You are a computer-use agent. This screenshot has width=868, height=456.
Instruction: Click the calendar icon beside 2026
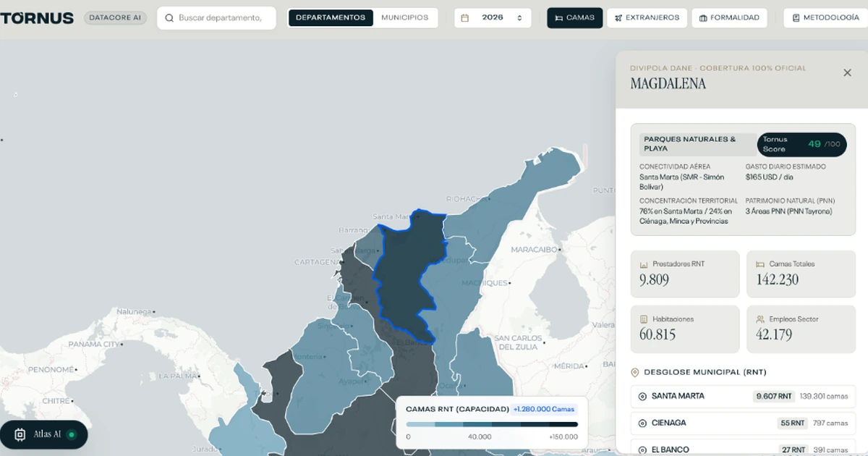[x=465, y=18]
